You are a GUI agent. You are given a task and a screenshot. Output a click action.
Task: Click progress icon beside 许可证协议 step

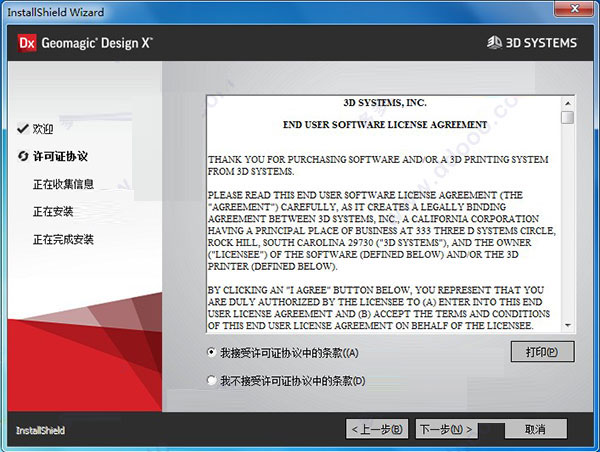tap(23, 156)
